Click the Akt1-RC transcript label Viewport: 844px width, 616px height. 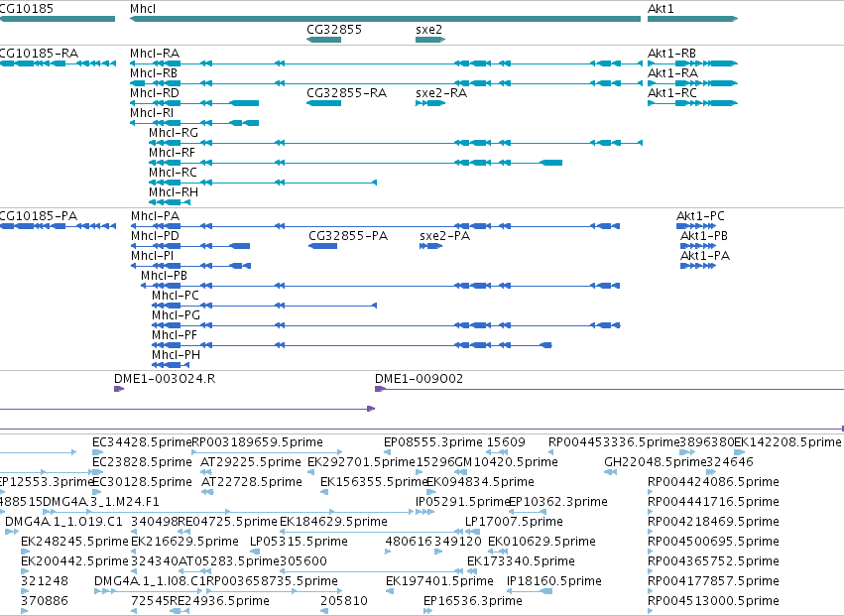(672, 93)
